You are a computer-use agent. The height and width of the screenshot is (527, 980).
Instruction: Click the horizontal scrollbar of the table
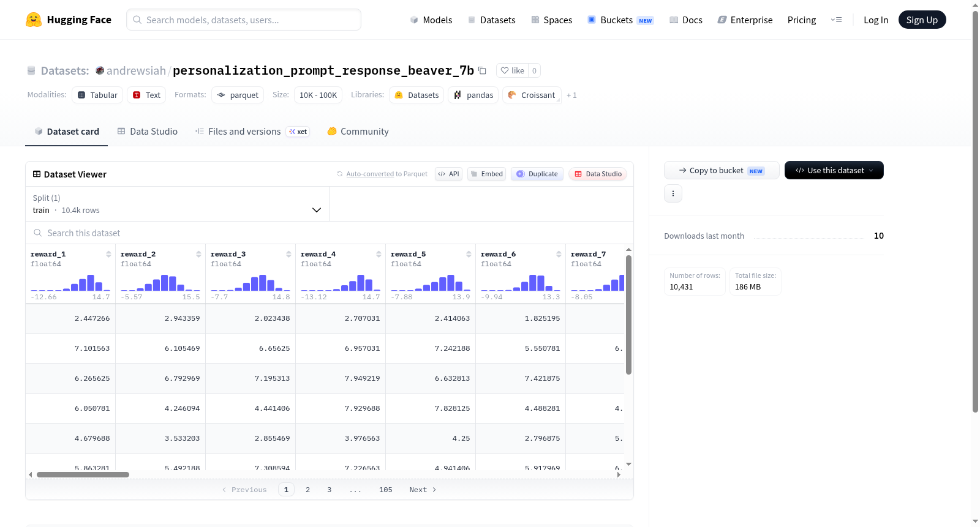(x=83, y=474)
